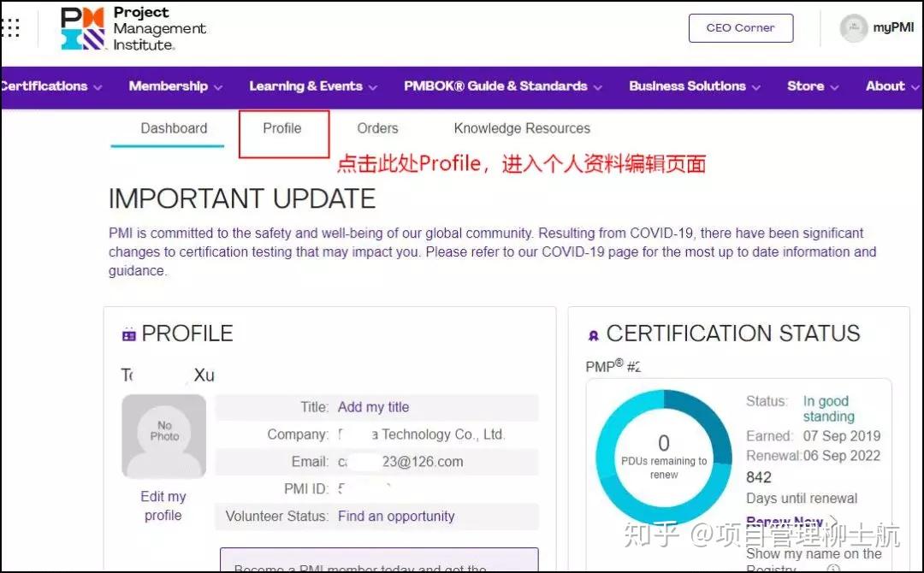Click the PMI logo
Screen dimensions: 924x573
pos(81,27)
